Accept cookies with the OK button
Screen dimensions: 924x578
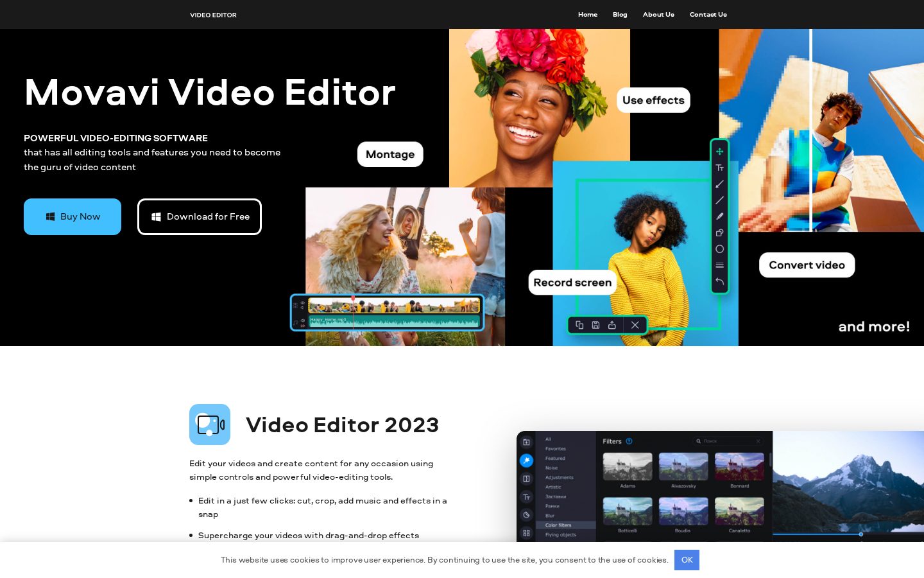click(x=687, y=560)
